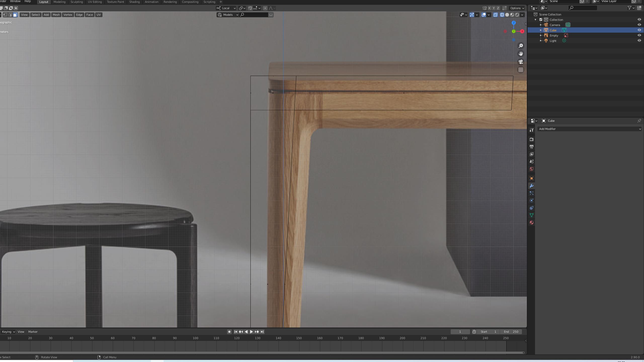Open the Vertex menu
This screenshot has height=362, width=644.
68,15
